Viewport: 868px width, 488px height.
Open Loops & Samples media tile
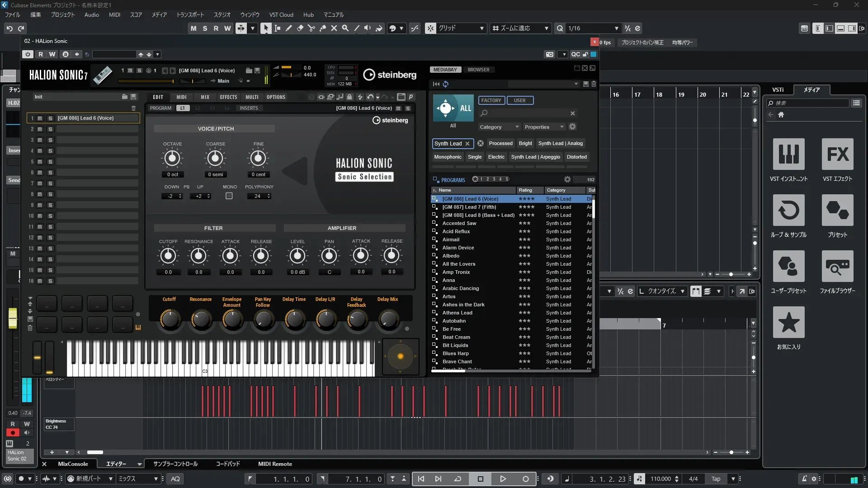pos(788,211)
